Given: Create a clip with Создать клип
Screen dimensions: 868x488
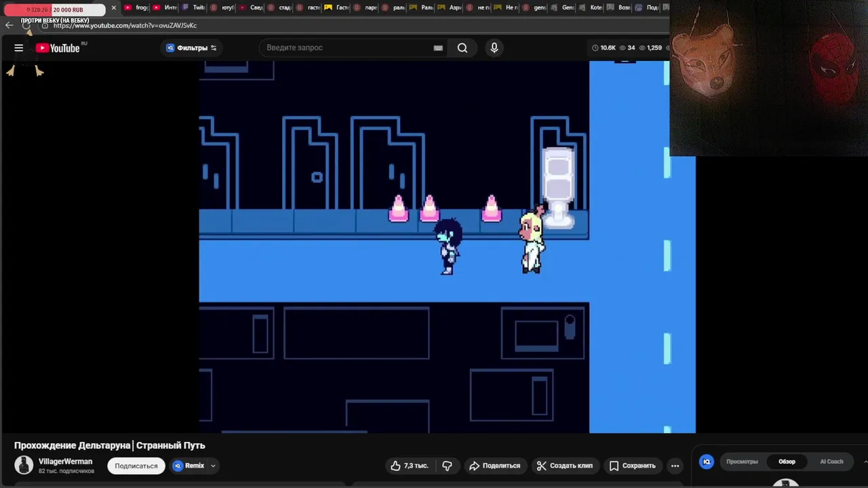Looking at the screenshot, I should [x=564, y=466].
